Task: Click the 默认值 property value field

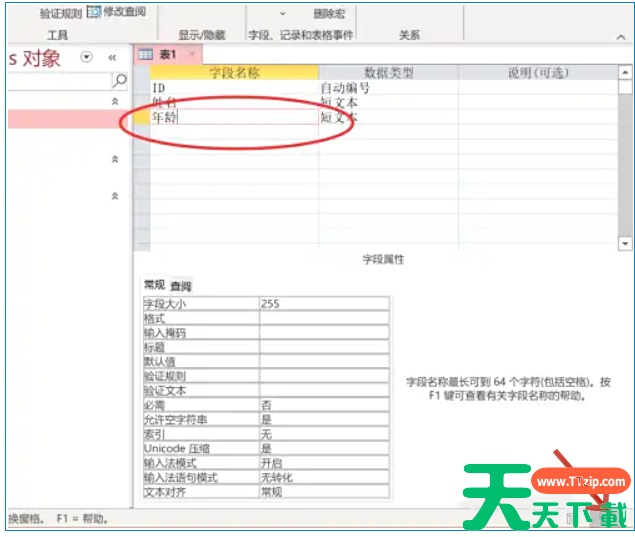Action: [x=324, y=361]
